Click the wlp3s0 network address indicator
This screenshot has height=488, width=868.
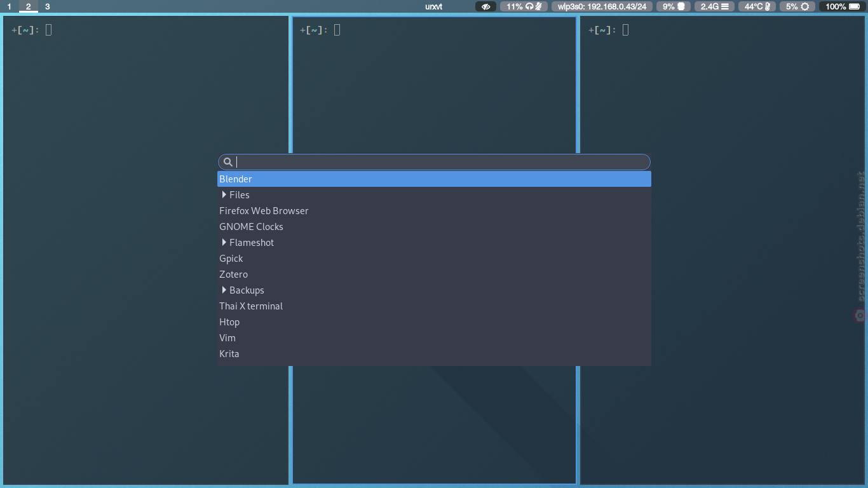pos(602,6)
